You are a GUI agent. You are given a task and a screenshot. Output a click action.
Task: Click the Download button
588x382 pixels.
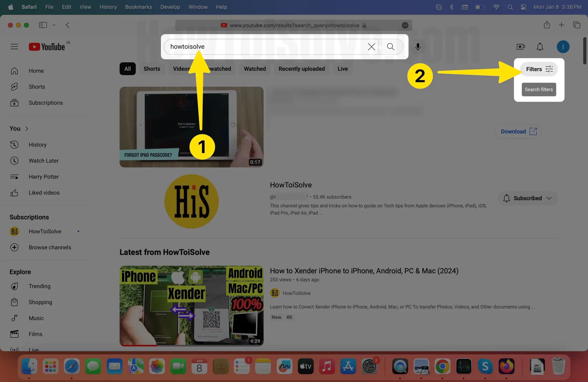click(x=518, y=131)
